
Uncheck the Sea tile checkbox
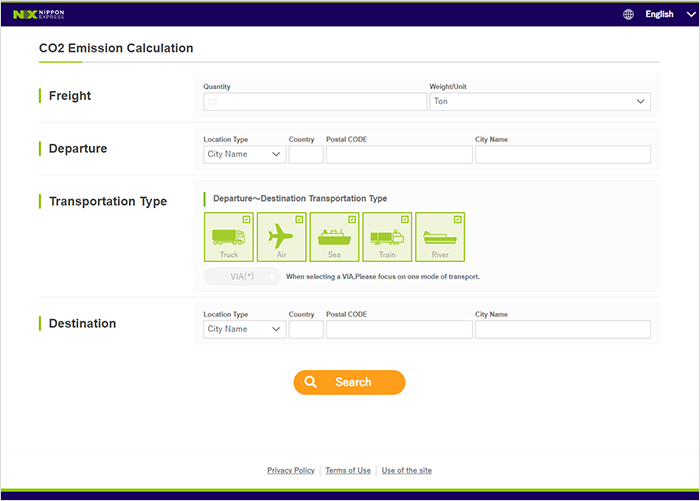352,219
